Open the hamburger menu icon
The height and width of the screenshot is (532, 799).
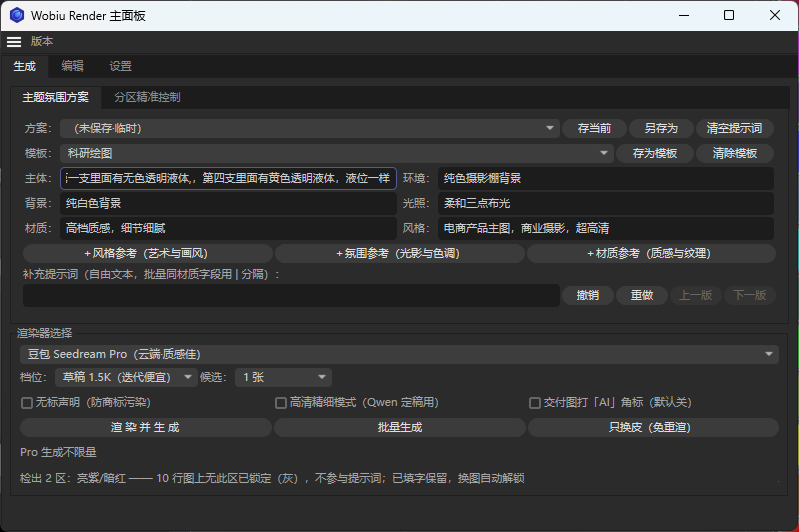[x=14, y=42]
